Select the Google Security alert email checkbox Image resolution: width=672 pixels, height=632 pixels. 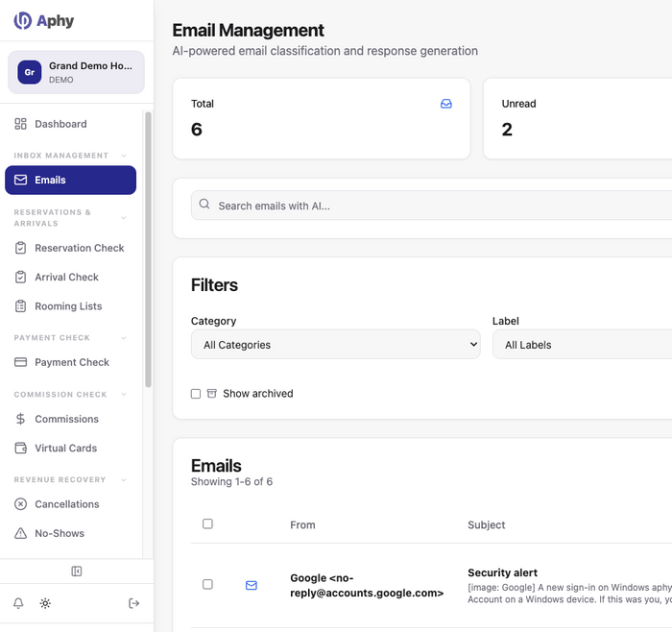tap(207, 584)
